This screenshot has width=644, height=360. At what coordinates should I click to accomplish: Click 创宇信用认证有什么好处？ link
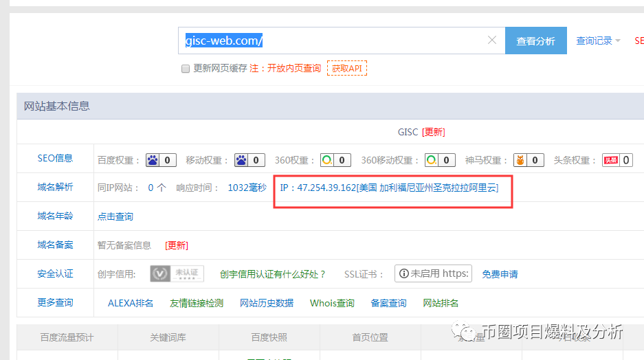pyautogui.click(x=273, y=274)
